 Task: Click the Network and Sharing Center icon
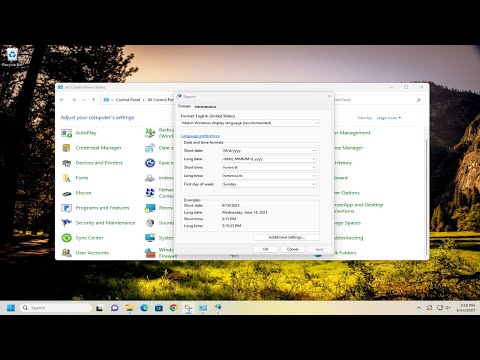point(150,193)
